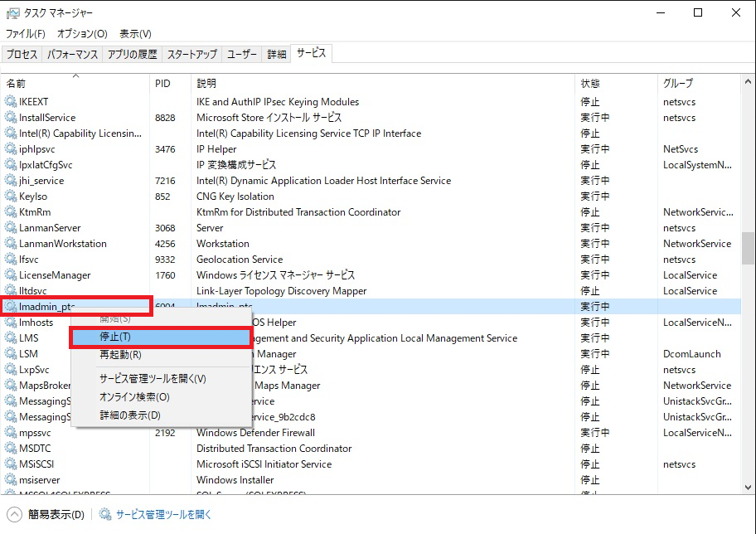Image resolution: width=756 pixels, height=534 pixels.
Task: Click the fewer details up-arrow circle icon
Action: click(x=14, y=515)
